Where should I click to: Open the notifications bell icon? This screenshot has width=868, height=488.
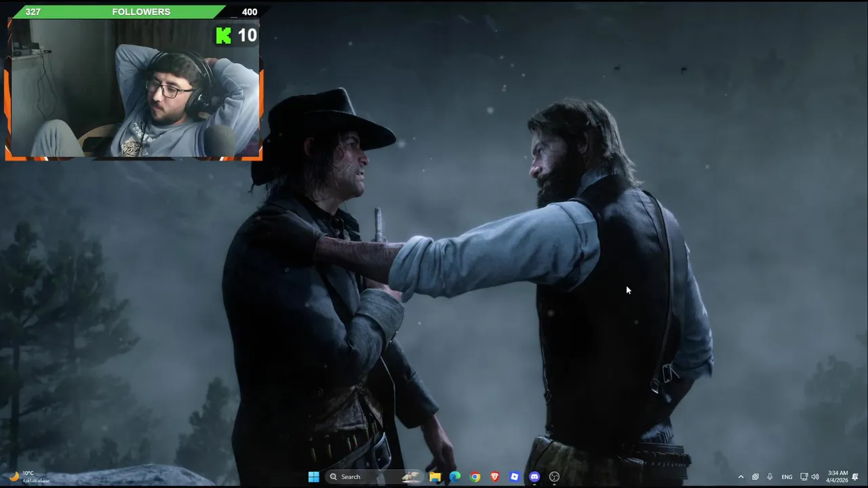855,476
